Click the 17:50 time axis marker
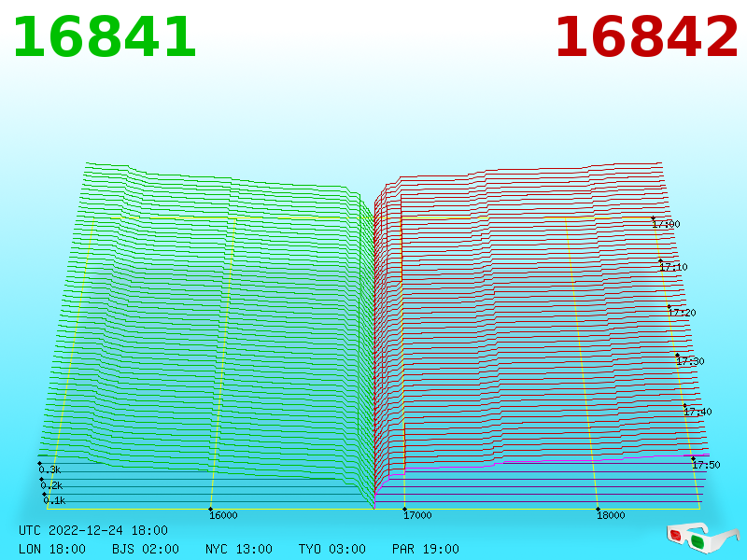This screenshot has height=560, width=747. point(706,465)
